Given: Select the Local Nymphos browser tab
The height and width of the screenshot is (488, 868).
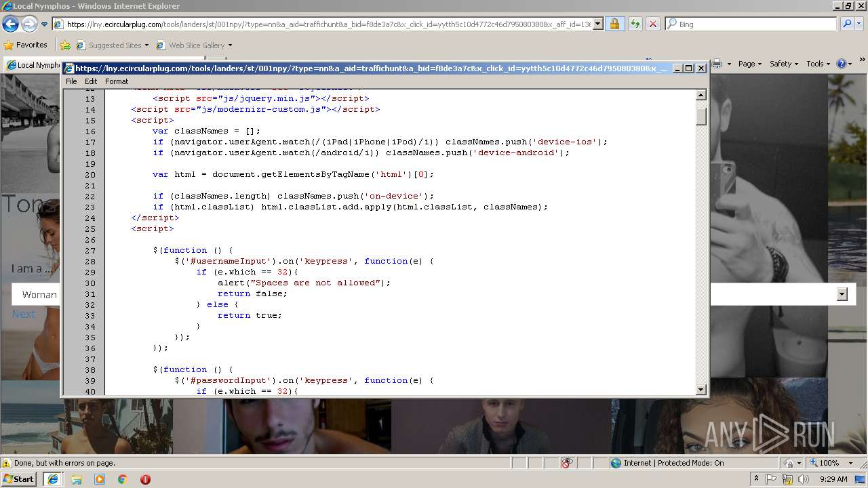Looking at the screenshot, I should tap(33, 65).
